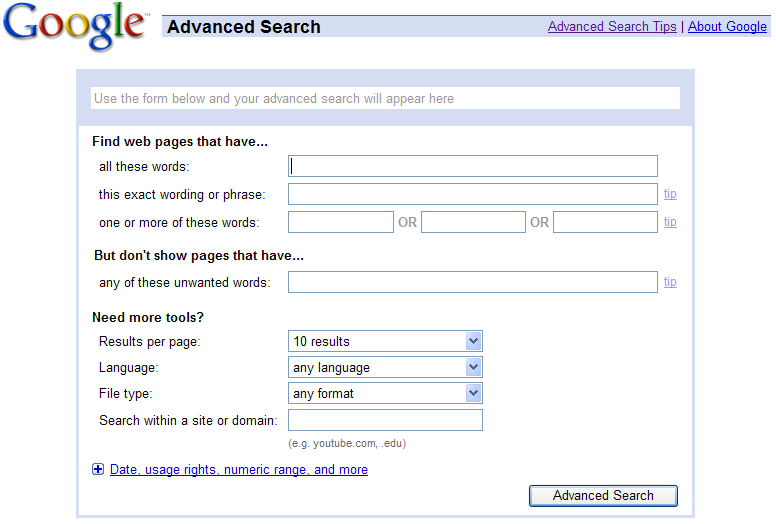Click the 'Need more tools?' heading

point(147,318)
